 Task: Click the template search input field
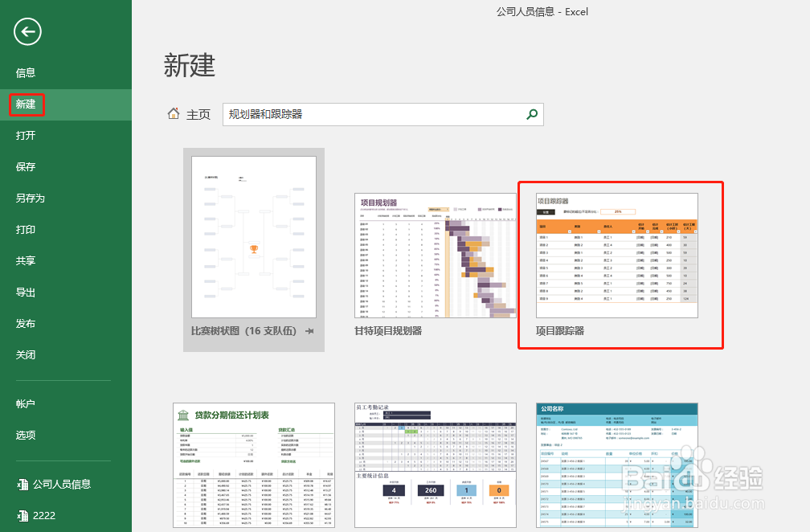coord(382,114)
